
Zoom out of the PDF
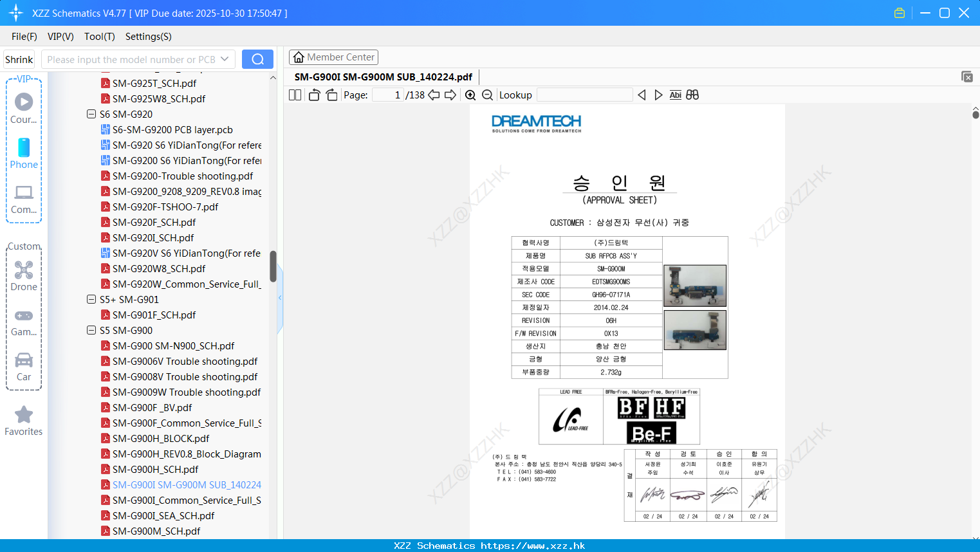pos(487,95)
